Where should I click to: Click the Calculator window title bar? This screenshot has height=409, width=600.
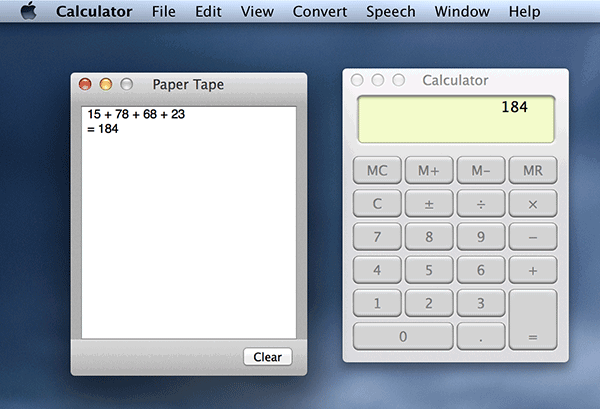(455, 80)
